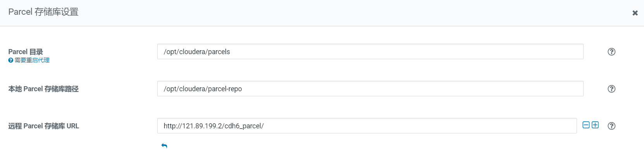This screenshot has height=155, width=644.
Task: Show help for 本地 Parcel 存储库路径
Action: coord(611,89)
